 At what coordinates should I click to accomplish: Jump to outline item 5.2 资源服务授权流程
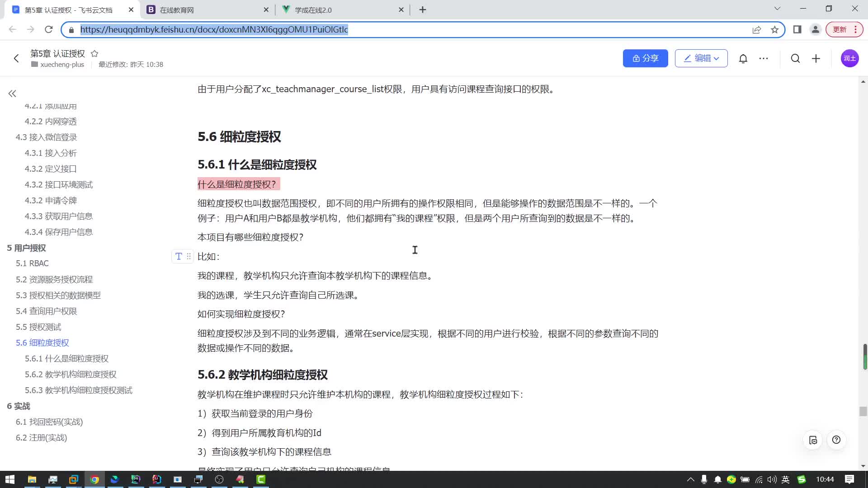54,280
